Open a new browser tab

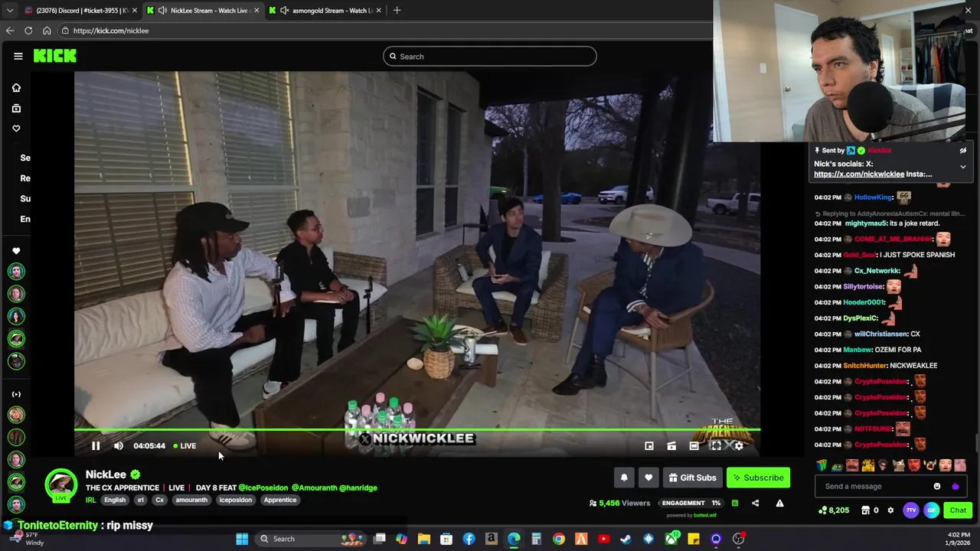pos(397,10)
